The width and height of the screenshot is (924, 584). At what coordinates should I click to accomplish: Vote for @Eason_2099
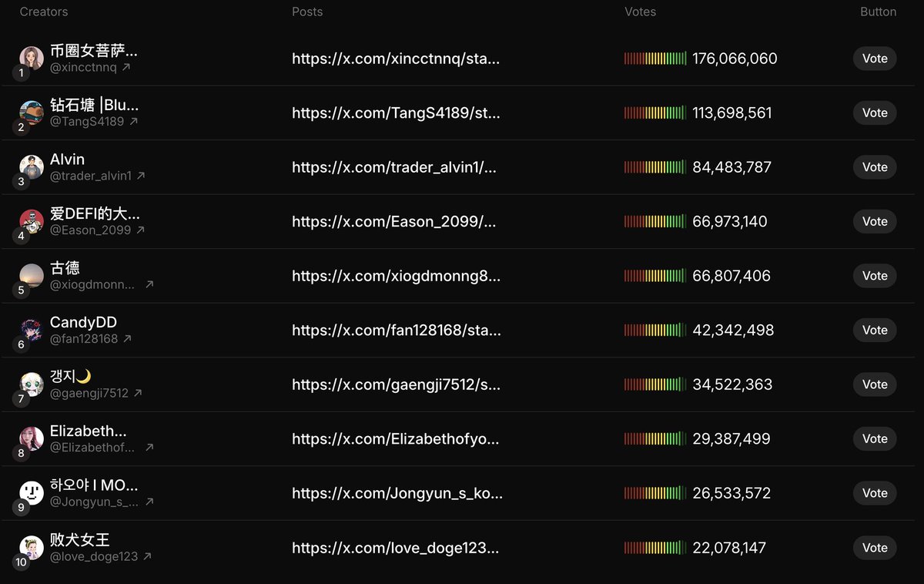pos(875,221)
